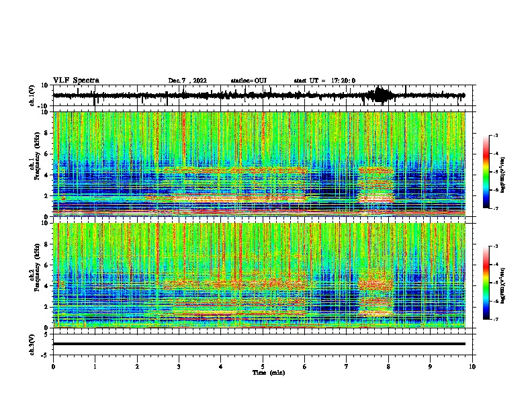Click the "4" tick on the time axis
This screenshot has height=411, width=532.
tap(221, 367)
